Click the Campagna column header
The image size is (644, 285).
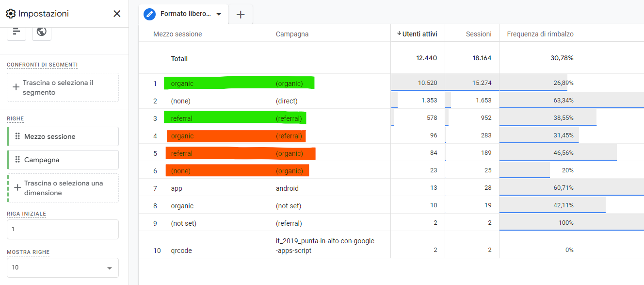point(292,34)
